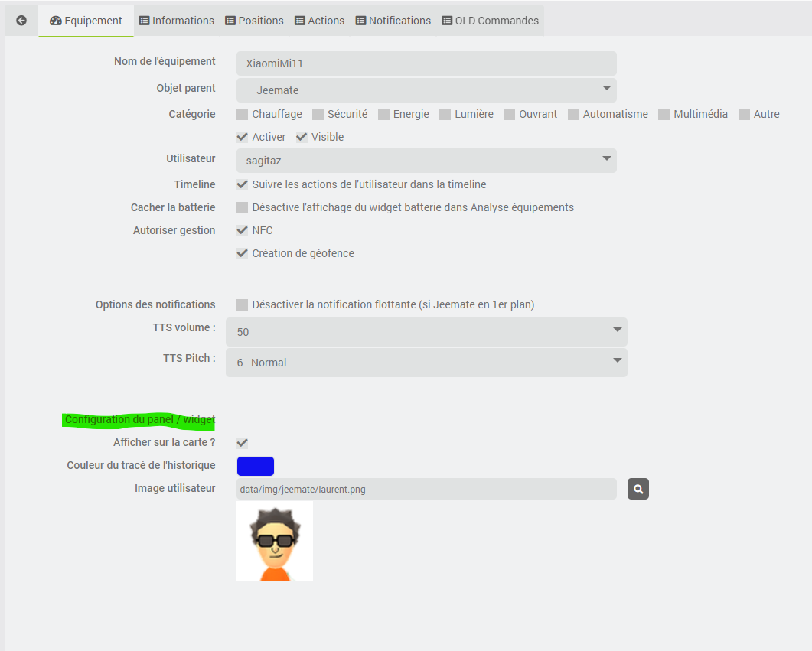Switch to the Informations tab
Image resolution: width=812 pixels, height=651 pixels.
coord(176,20)
